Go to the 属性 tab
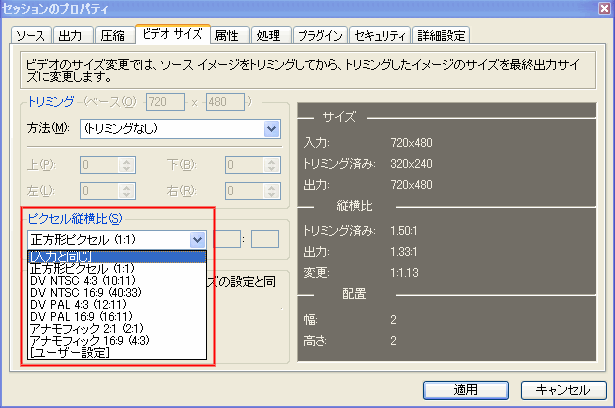 click(x=229, y=36)
